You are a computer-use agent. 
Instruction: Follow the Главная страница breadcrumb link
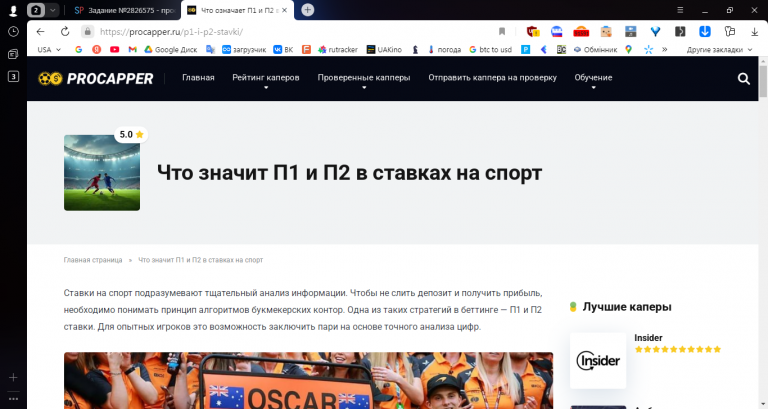93,260
